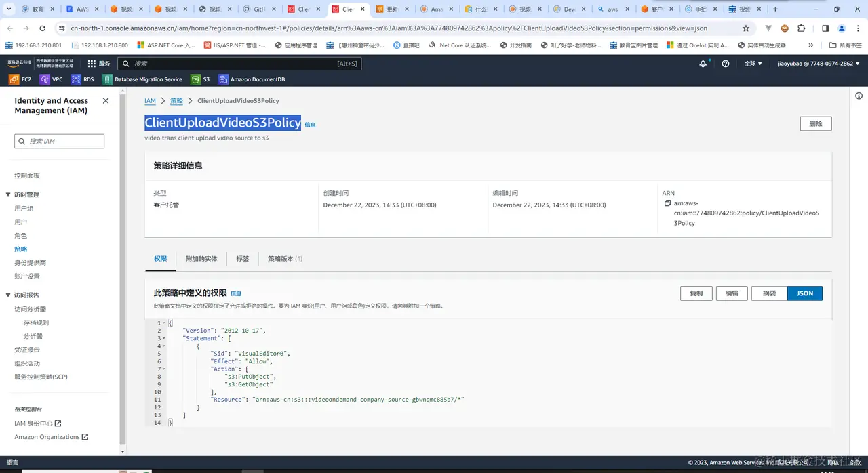
Task: Open 访问分析器 in the sidebar
Action: pyautogui.click(x=31, y=309)
